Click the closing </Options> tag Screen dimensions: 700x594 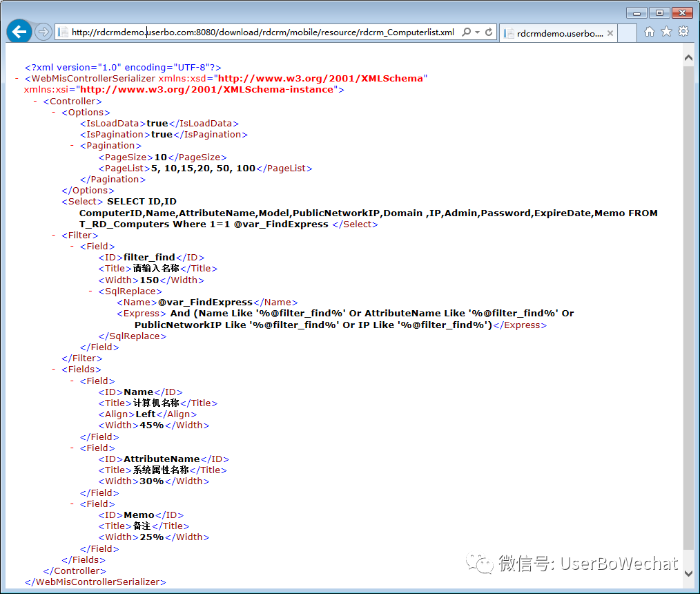click(88, 191)
